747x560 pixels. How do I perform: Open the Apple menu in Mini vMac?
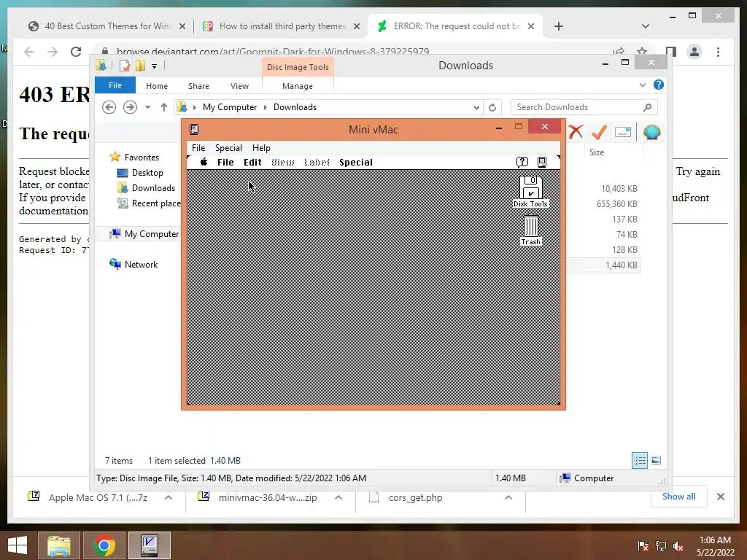tap(204, 162)
